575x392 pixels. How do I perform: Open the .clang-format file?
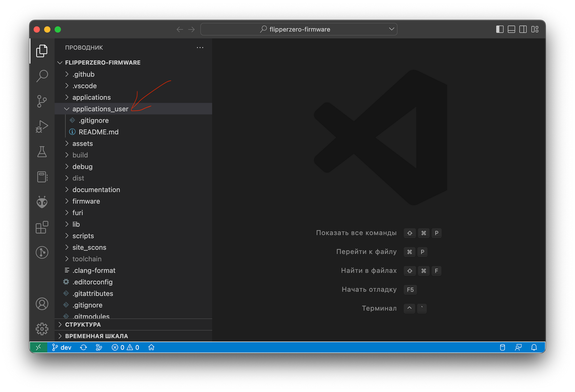(133, 270)
